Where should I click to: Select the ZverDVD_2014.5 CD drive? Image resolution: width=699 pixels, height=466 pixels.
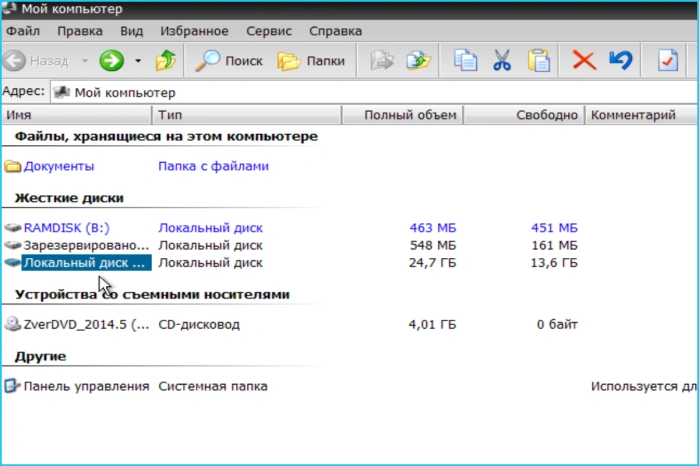[x=86, y=324]
